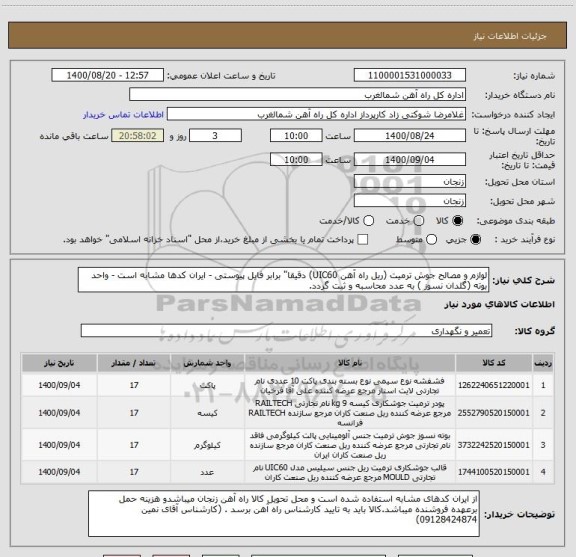Click the کد کالا column header
This screenshot has height=557, width=576.
click(x=494, y=363)
